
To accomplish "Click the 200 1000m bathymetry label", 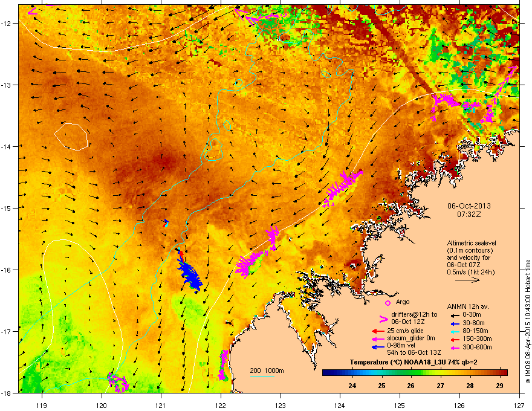I will [x=267, y=371].
